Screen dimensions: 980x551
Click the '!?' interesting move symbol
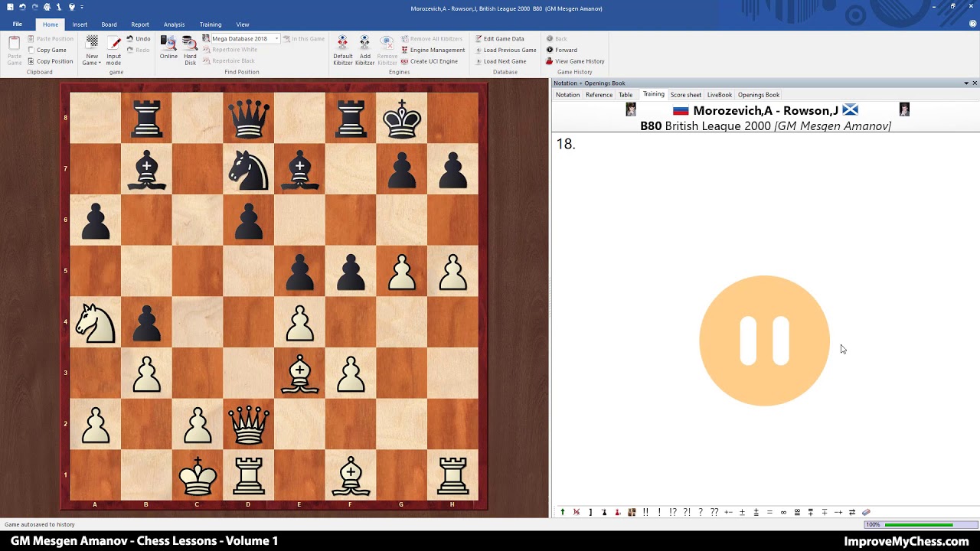coord(673,512)
